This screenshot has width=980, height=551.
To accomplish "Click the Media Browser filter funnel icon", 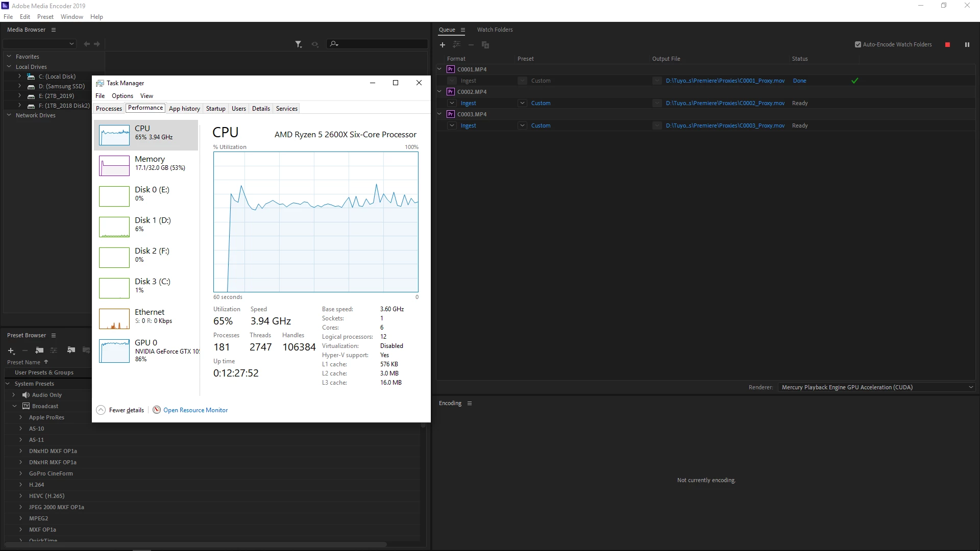I will [x=299, y=44].
